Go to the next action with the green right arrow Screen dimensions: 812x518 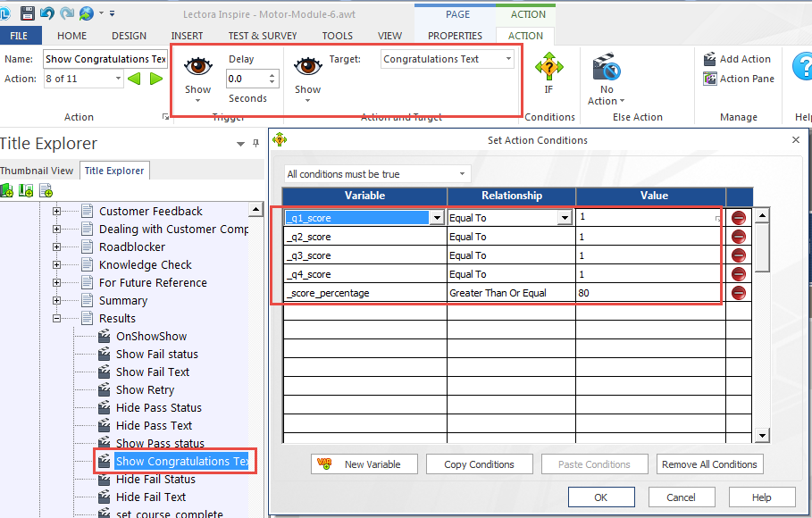155,79
